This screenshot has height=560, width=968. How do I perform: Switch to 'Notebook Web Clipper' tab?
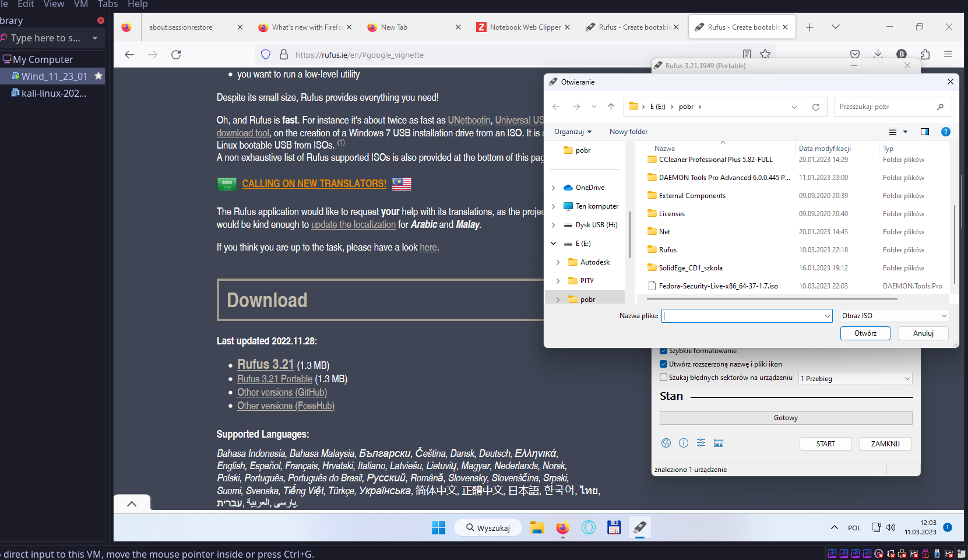[523, 27]
